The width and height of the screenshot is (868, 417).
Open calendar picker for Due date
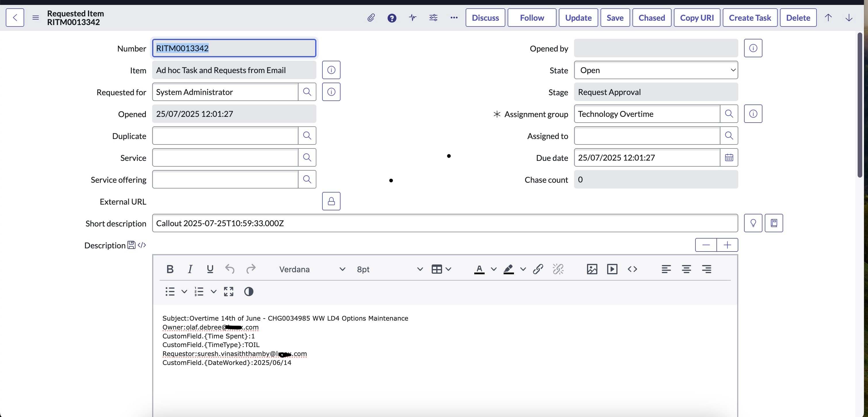(x=729, y=157)
